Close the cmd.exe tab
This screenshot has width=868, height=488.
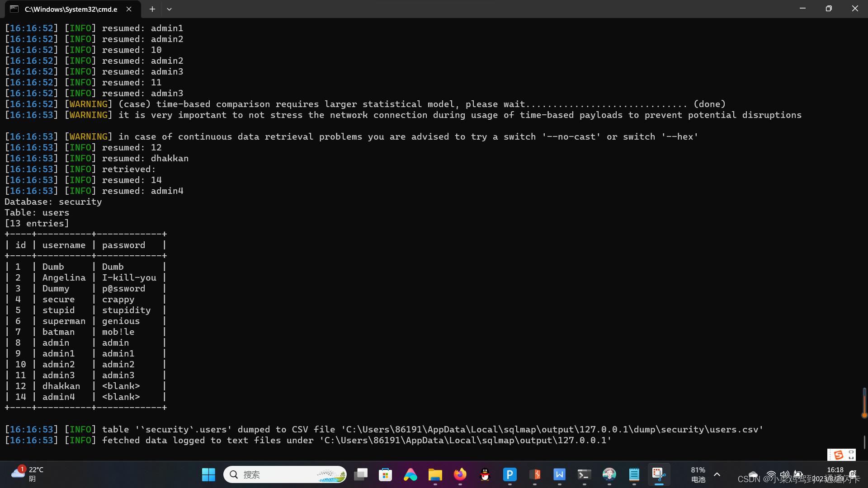point(128,9)
